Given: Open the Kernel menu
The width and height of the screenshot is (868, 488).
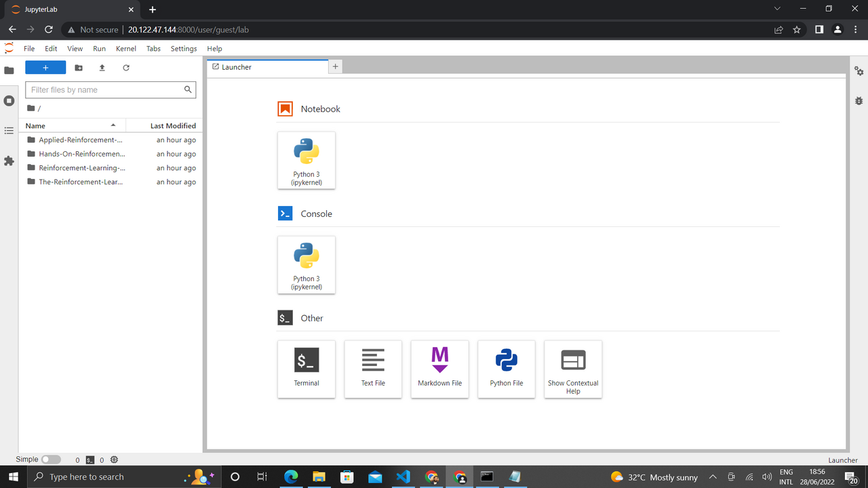Looking at the screenshot, I should pos(126,49).
